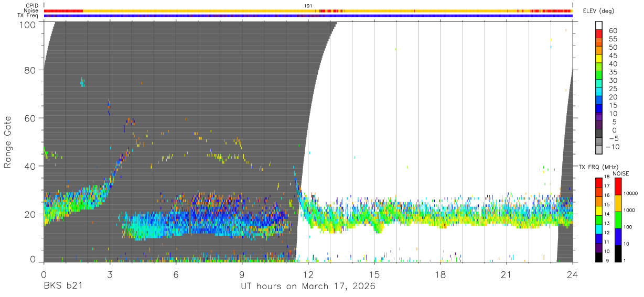Viewport: 644px width, 297px height.
Task: Click the 1 label on NOISE scale
Action: (x=625, y=261)
